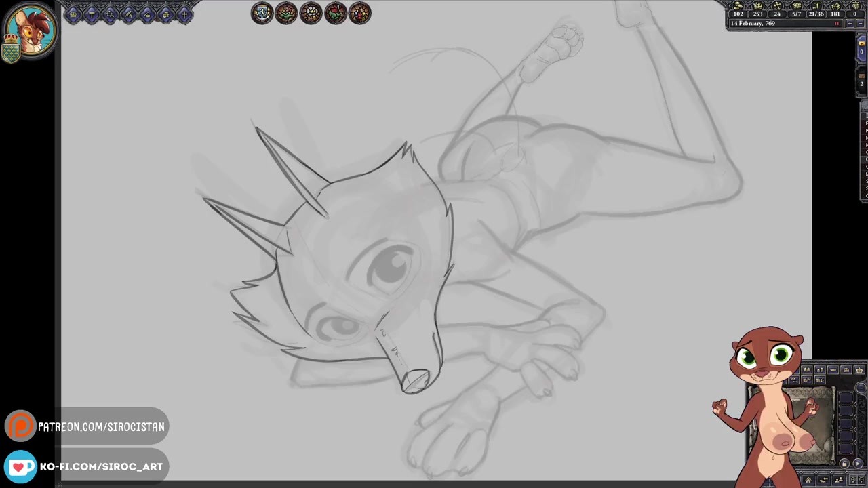Click the gold coins wealth icon
The width and height of the screenshot is (868, 488).
pos(738,5)
